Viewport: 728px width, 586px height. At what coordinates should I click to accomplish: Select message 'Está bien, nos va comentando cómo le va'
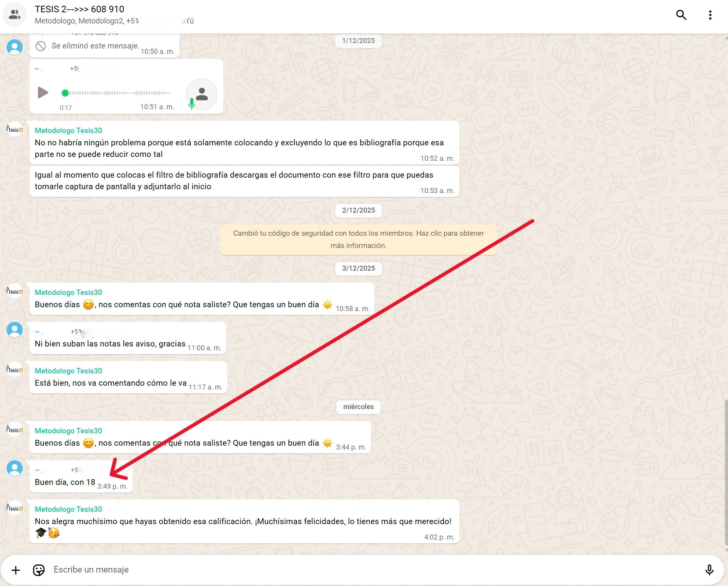coord(128,378)
